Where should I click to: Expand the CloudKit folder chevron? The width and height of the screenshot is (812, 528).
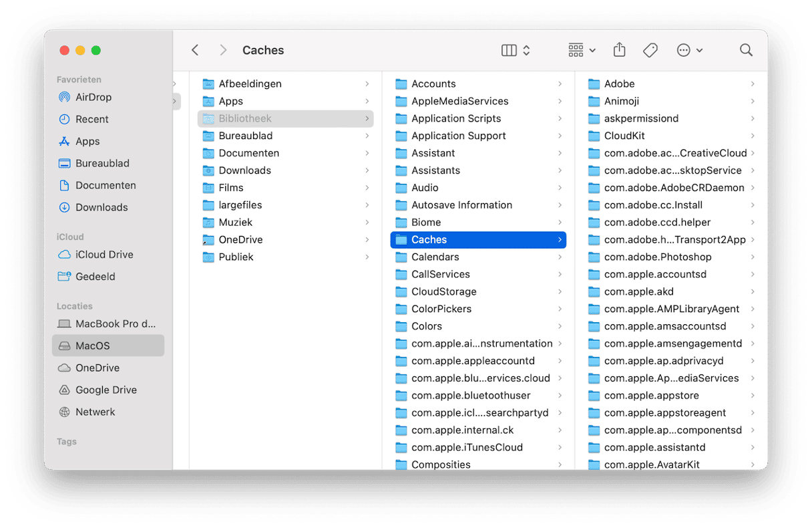753,136
